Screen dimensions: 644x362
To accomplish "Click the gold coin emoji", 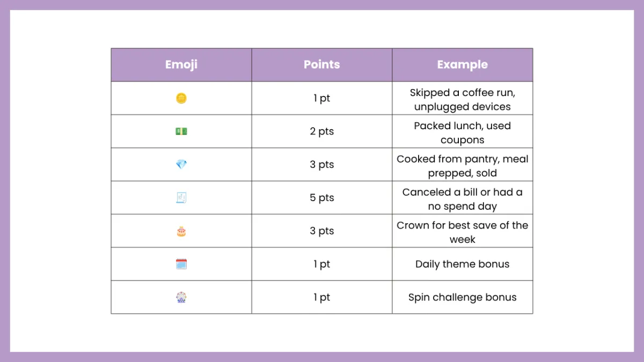I will (x=181, y=98).
